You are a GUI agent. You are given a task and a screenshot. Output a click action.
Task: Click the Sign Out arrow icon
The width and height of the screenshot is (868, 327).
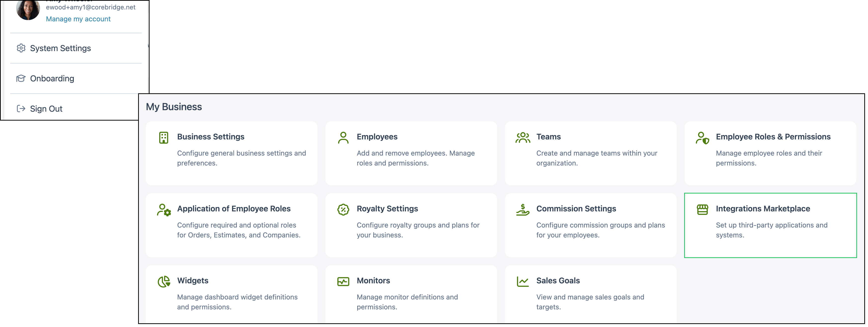(21, 109)
